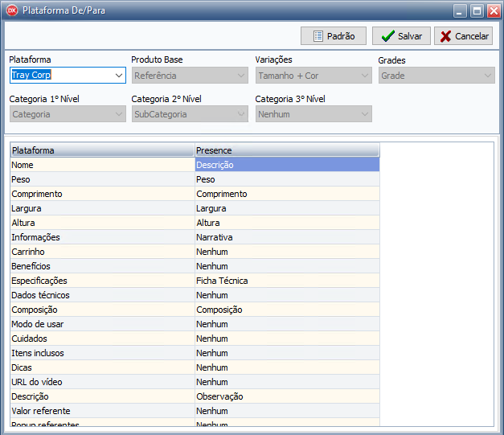Open the Categoria 2º Nível SubCategoria dropdown
The height and width of the screenshot is (435, 504).
(190, 114)
